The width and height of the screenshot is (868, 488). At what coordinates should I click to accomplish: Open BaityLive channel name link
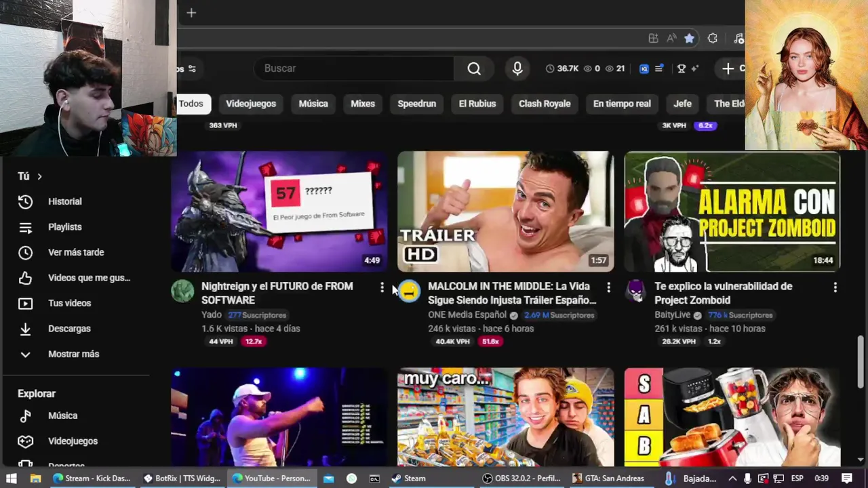[673, 315]
